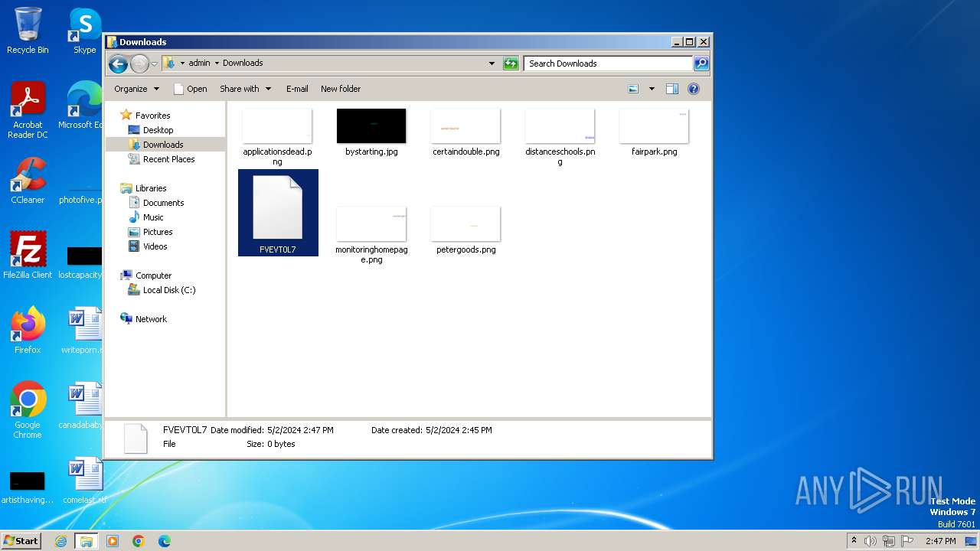
Task: Click the volume speaker tray icon
Action: click(x=871, y=541)
